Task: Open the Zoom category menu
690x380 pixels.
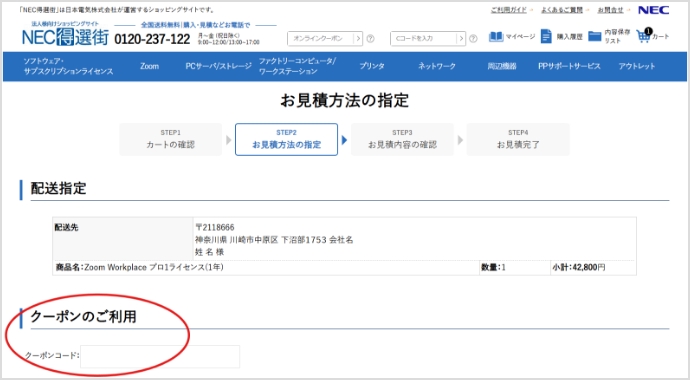Action: click(x=150, y=66)
